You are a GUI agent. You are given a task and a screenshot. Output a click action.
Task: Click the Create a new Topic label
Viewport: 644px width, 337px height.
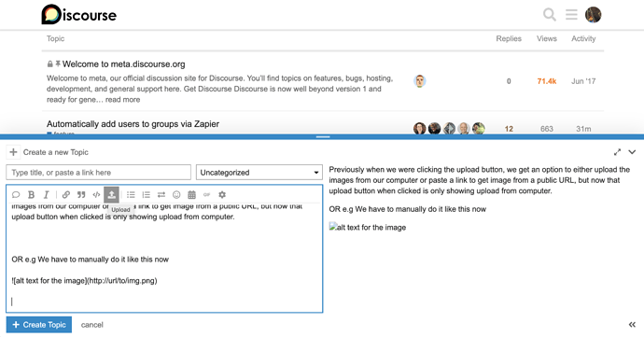pyautogui.click(x=55, y=152)
